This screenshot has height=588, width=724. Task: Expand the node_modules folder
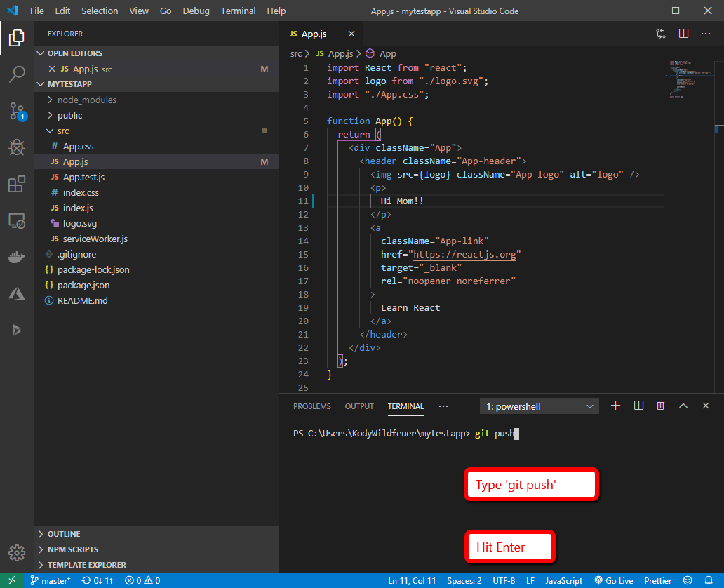(x=86, y=100)
